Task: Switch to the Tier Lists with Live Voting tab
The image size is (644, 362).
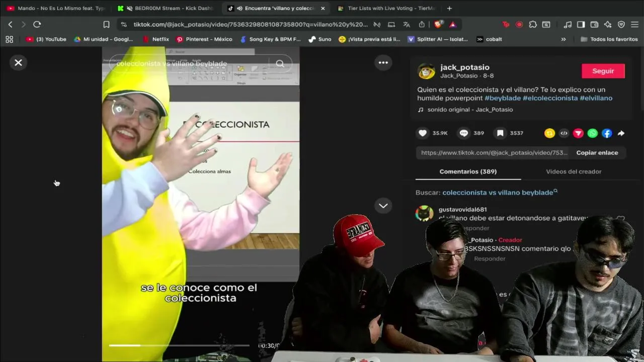Action: point(385,8)
